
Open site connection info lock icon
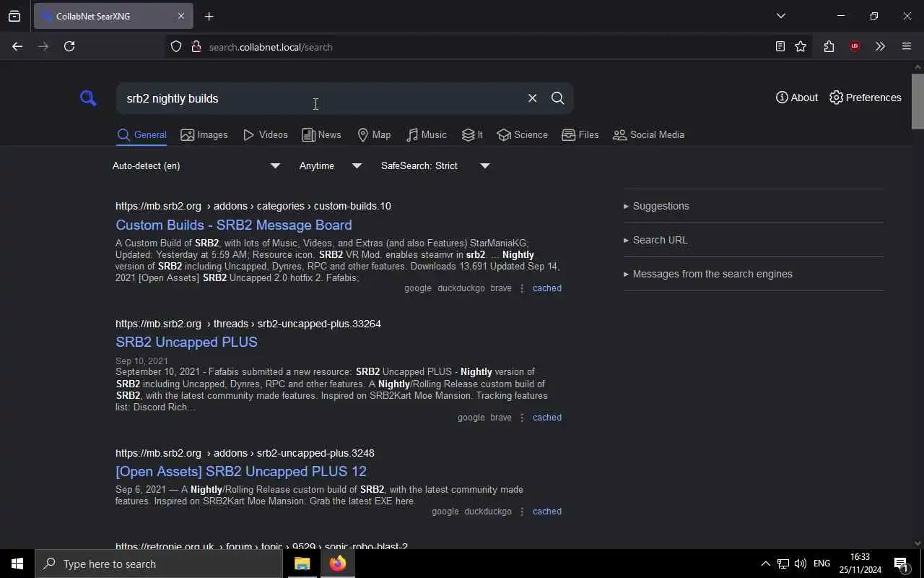point(196,47)
